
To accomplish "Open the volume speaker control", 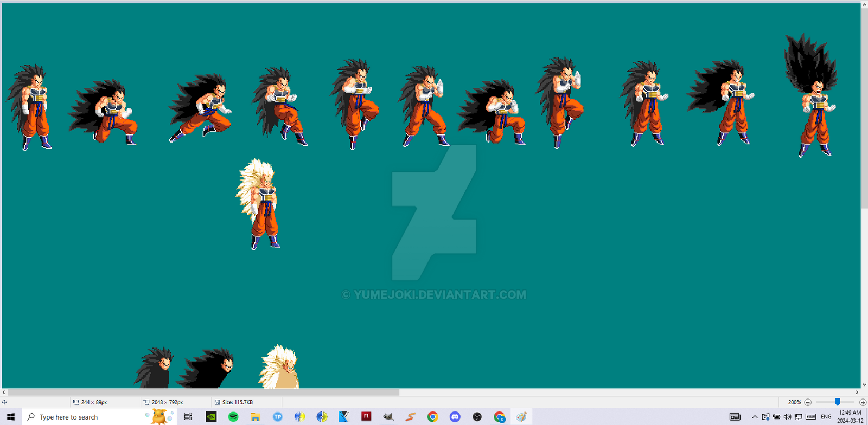I will tap(787, 417).
